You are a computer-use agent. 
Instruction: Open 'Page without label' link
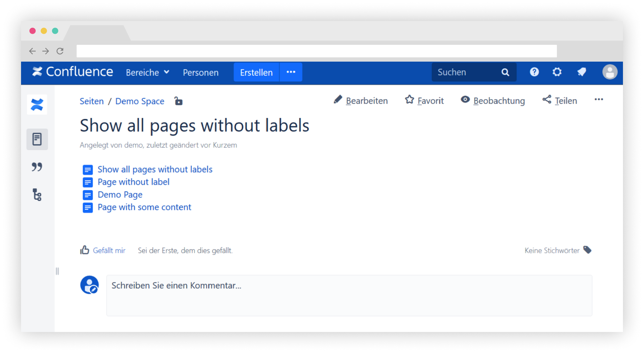coord(134,182)
